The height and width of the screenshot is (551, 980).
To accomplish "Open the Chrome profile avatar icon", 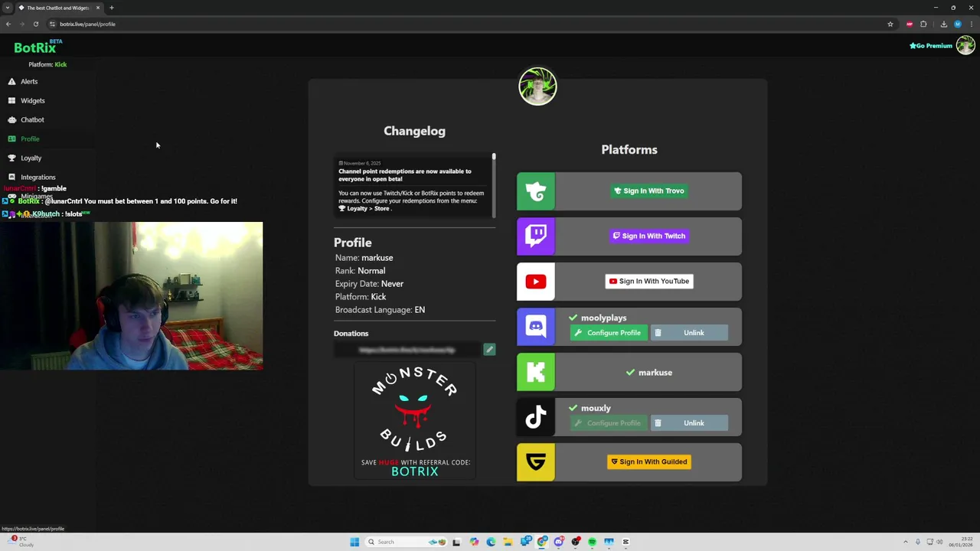I will point(957,24).
